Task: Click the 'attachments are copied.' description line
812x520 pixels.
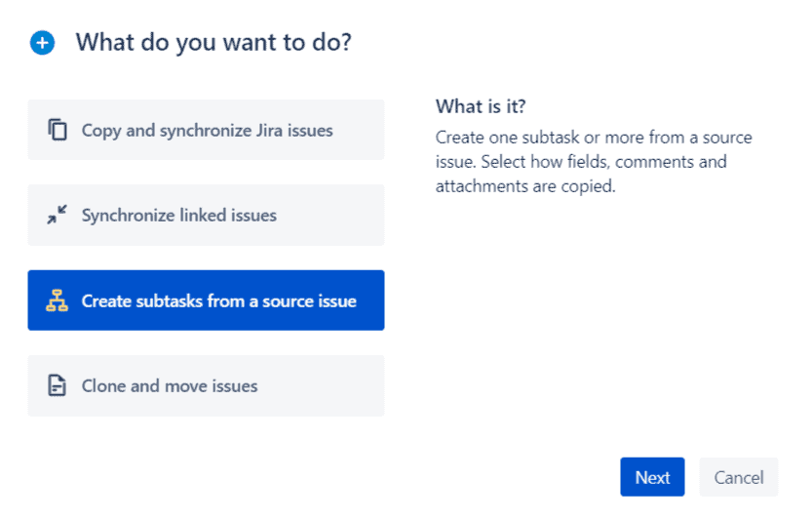Action: [525, 186]
